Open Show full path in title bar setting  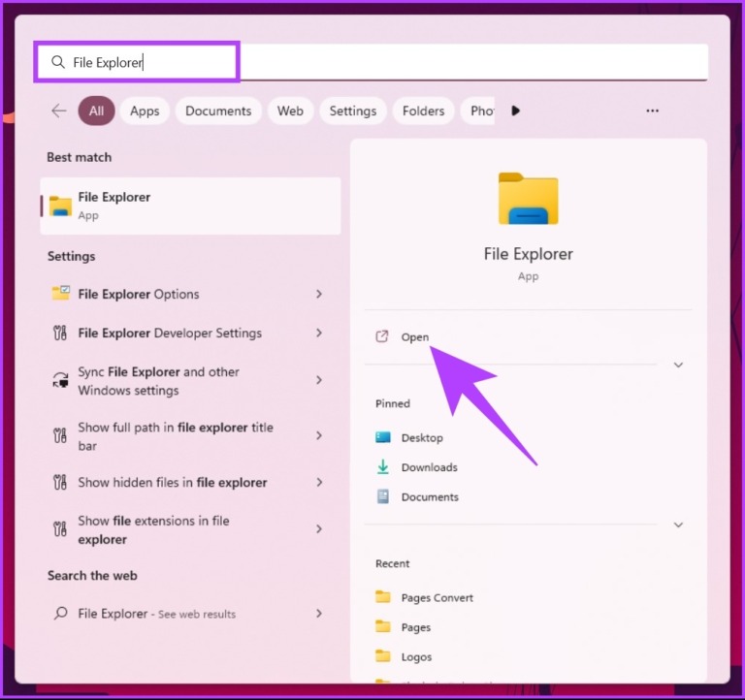(x=188, y=436)
